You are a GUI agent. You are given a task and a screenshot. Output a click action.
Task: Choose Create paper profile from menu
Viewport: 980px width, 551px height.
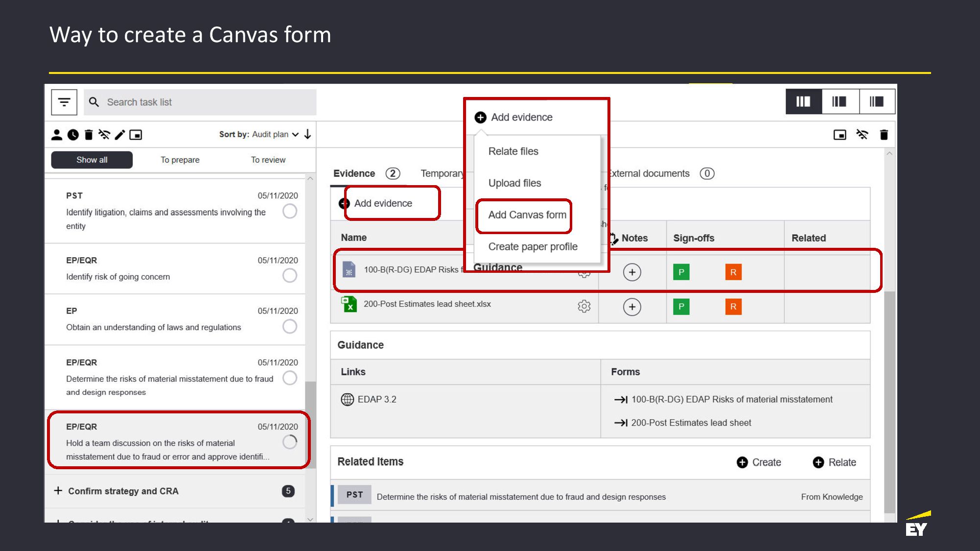[x=533, y=247]
